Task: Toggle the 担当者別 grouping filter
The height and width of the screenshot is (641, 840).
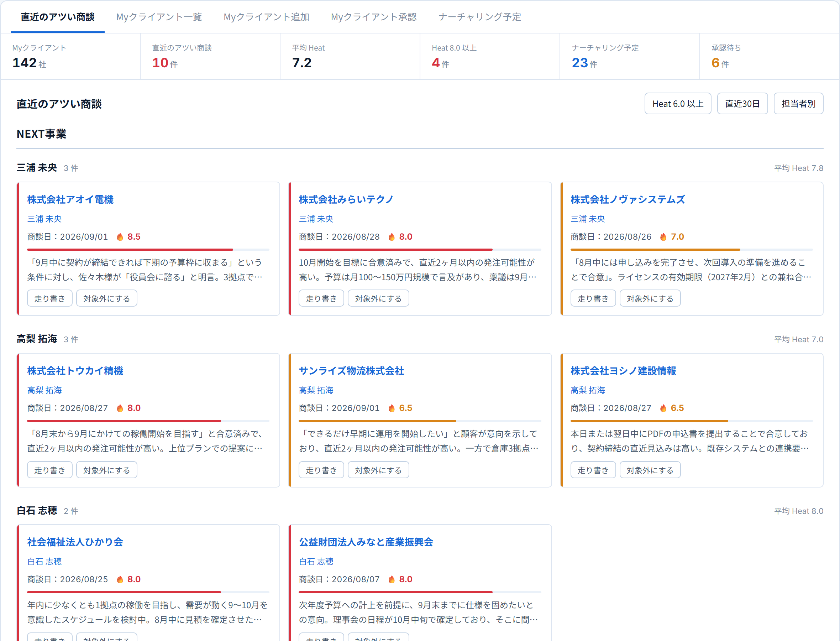Action: tap(798, 103)
